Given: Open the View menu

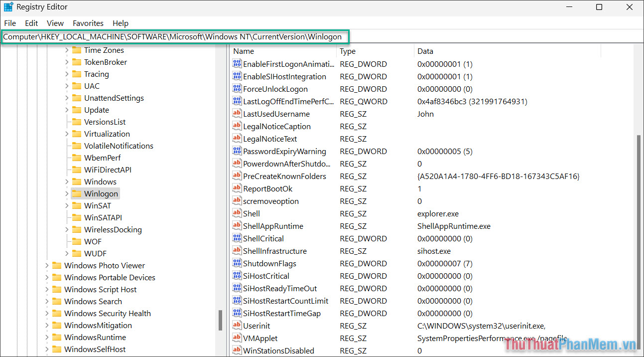Looking at the screenshot, I should (x=55, y=23).
